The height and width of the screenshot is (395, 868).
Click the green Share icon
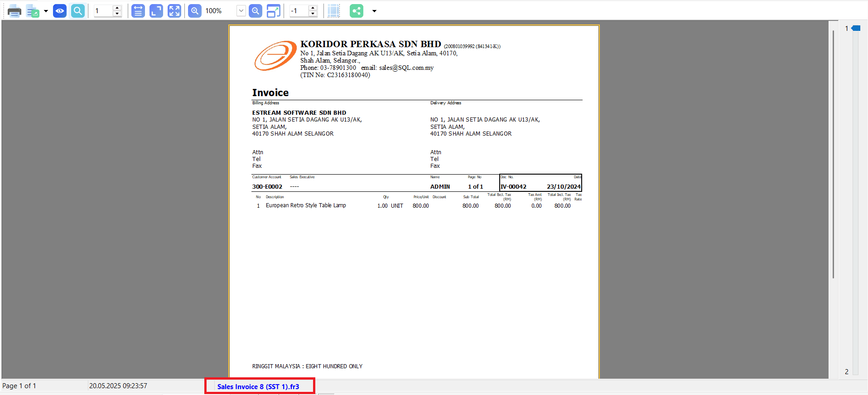pyautogui.click(x=357, y=11)
